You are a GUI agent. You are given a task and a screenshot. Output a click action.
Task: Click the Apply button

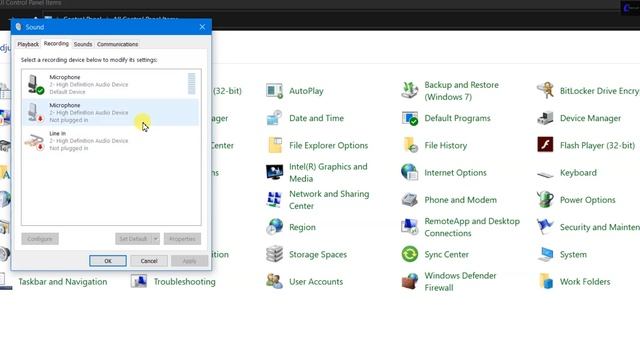[189, 261]
